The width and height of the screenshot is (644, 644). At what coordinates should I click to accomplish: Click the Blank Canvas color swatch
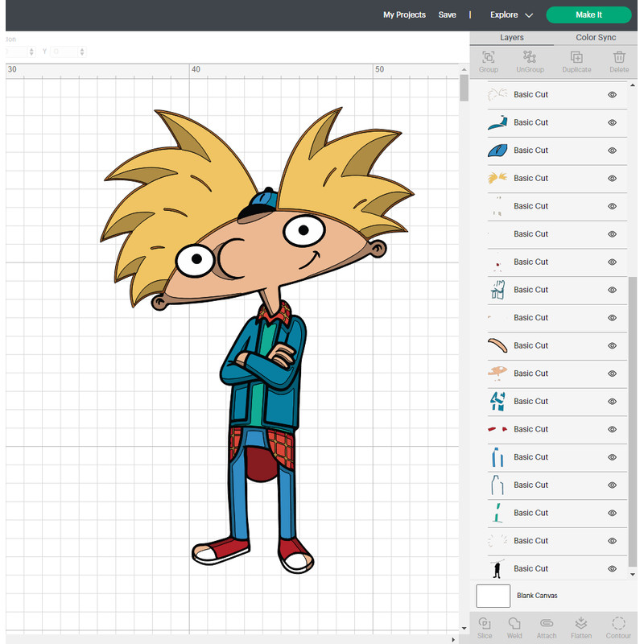pyautogui.click(x=493, y=596)
